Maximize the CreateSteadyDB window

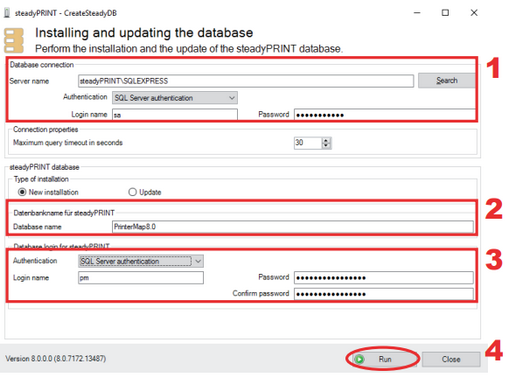click(x=445, y=13)
